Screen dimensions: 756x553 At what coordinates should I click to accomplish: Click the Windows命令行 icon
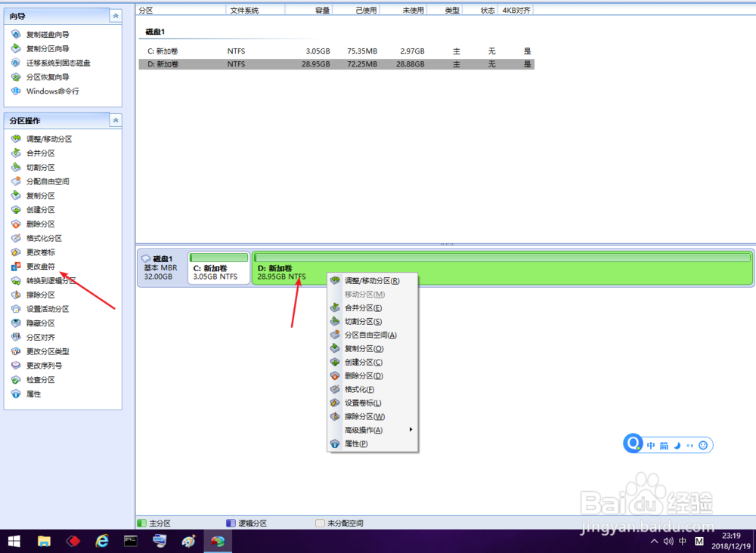16,91
